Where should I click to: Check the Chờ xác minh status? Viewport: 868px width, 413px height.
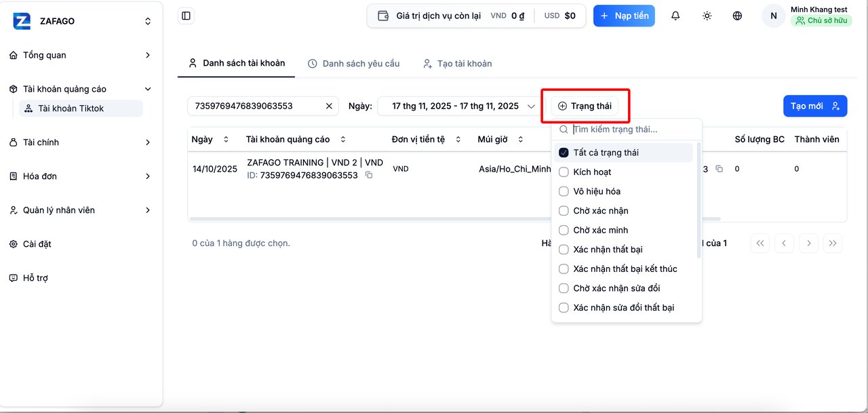pos(564,230)
